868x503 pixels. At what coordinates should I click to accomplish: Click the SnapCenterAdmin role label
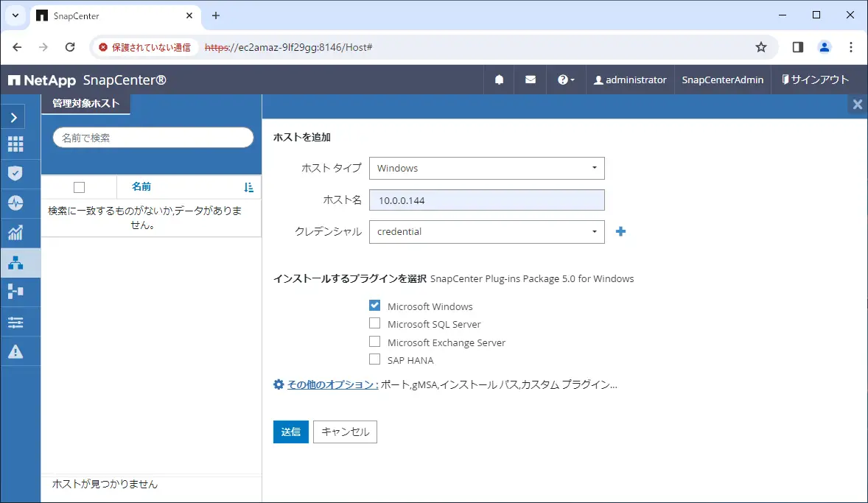click(x=722, y=80)
